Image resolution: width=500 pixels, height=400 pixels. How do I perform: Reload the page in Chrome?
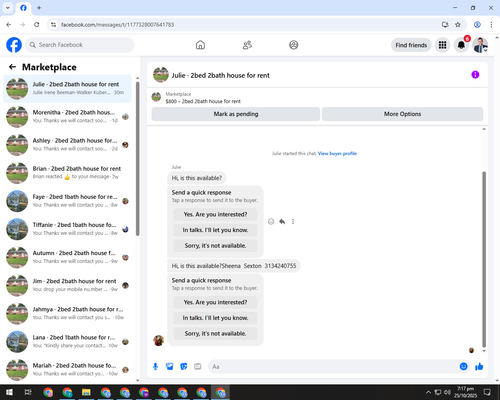coord(37,24)
